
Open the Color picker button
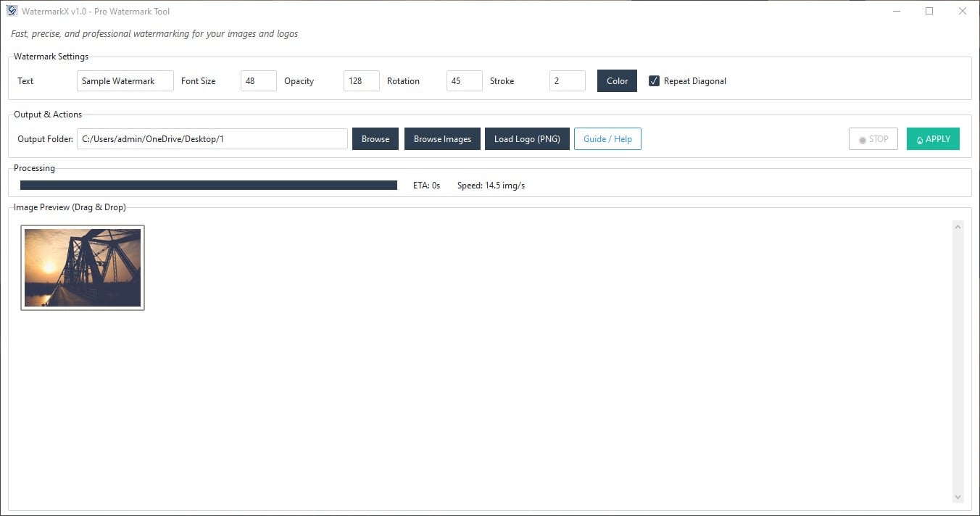click(617, 81)
